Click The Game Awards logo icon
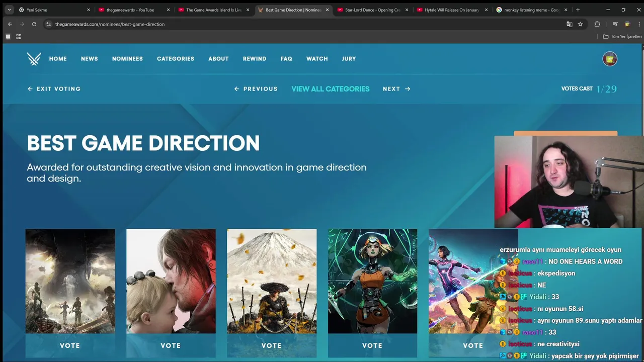Screen dimensions: 644x362 (x=34, y=59)
